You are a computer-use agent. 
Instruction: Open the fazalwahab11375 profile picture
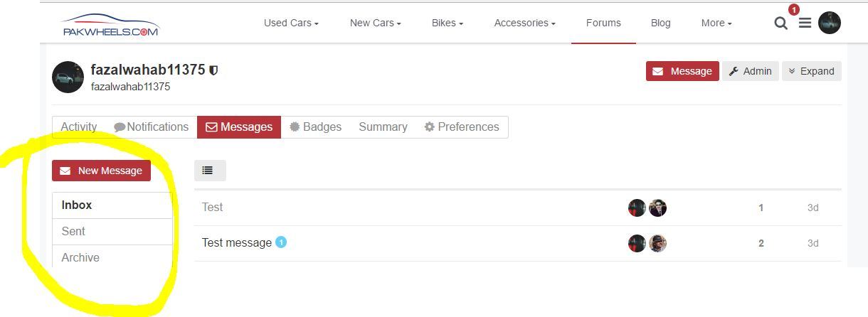click(68, 77)
